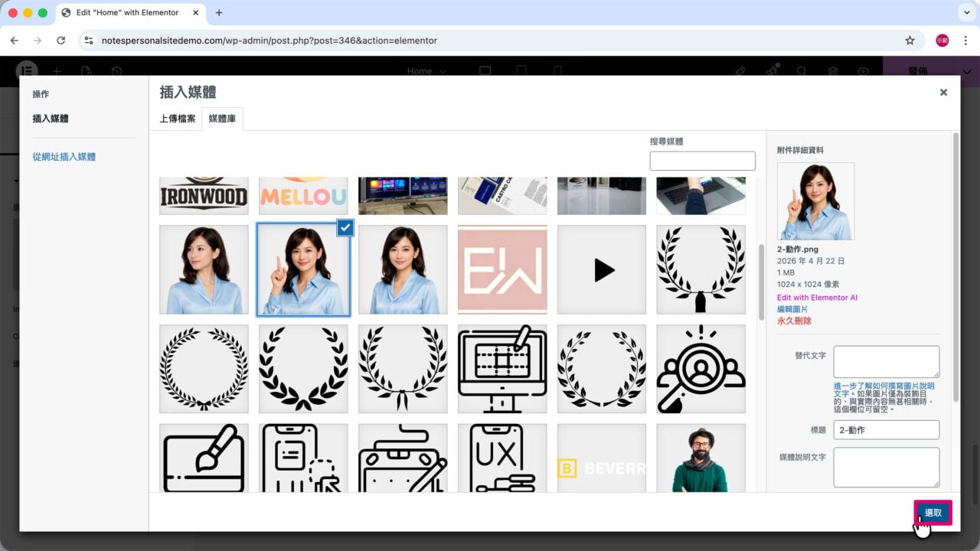The image size is (980, 551).
Task: Click the 選取 select button
Action: 933,513
